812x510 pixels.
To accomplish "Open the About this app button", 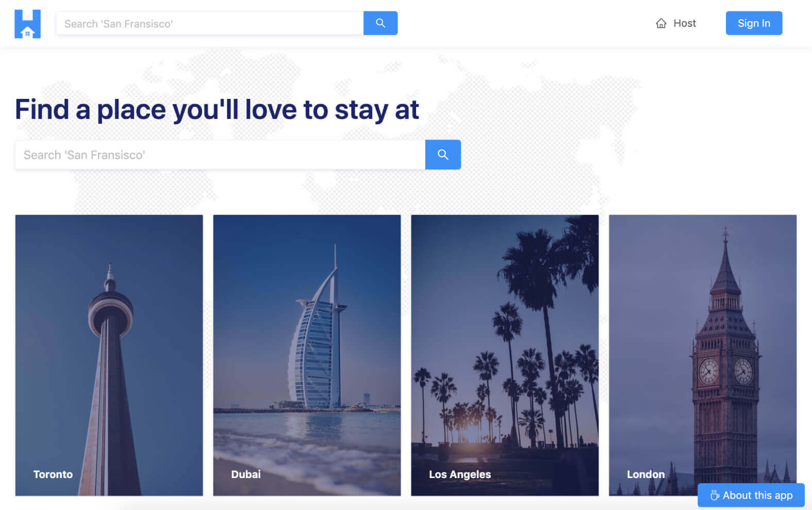I will 751,495.
